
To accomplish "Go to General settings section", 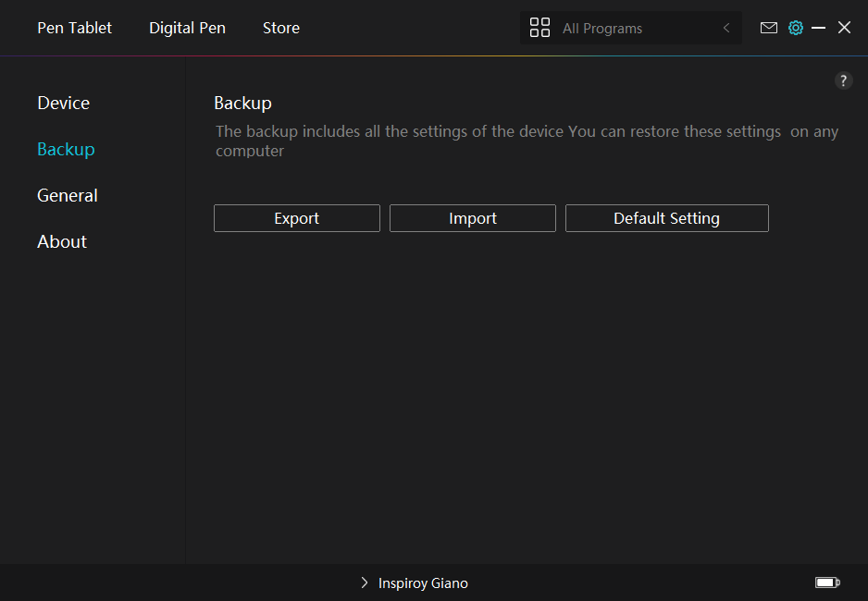I will (x=67, y=195).
